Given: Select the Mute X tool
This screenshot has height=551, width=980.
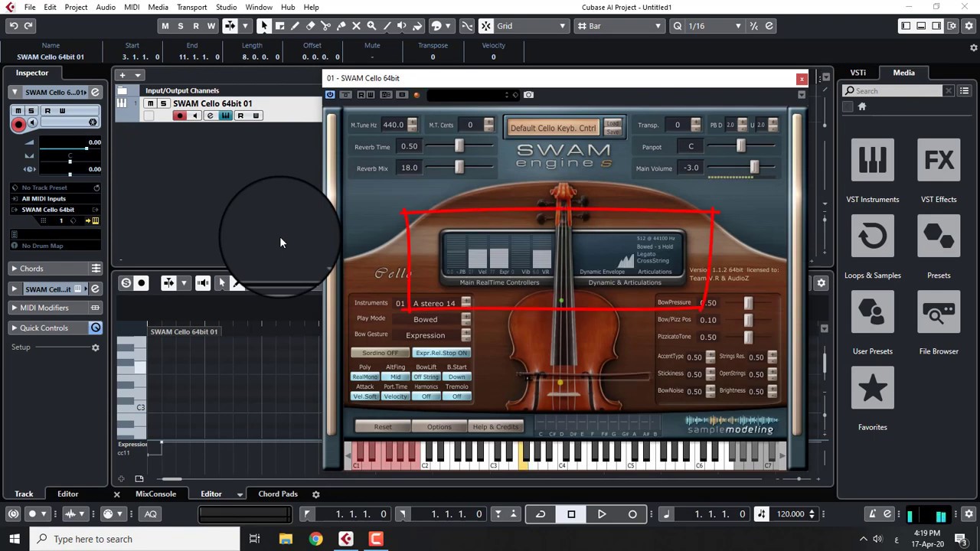Looking at the screenshot, I should point(356,26).
